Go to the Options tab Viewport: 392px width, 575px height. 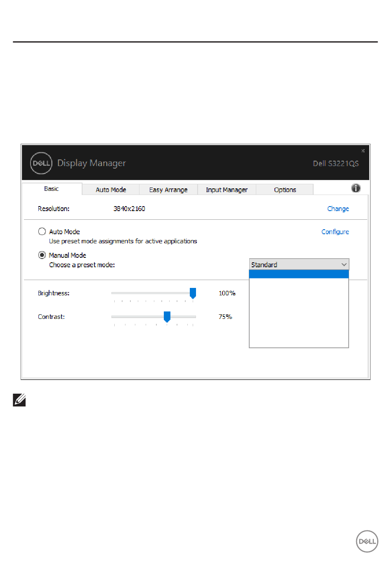click(x=285, y=190)
